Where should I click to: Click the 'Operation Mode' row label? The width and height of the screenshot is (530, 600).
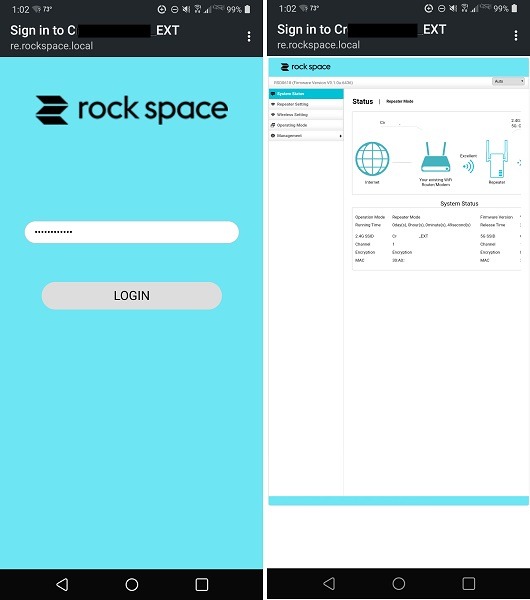click(x=370, y=217)
